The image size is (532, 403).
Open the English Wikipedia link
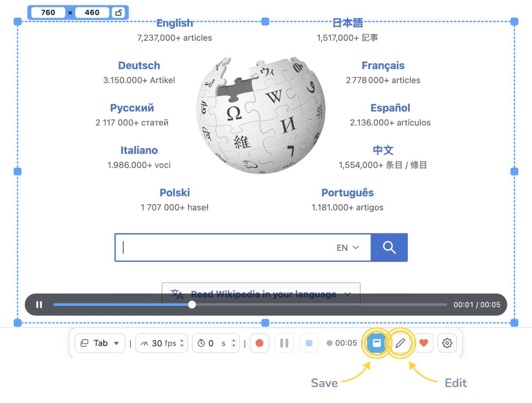[x=175, y=23]
